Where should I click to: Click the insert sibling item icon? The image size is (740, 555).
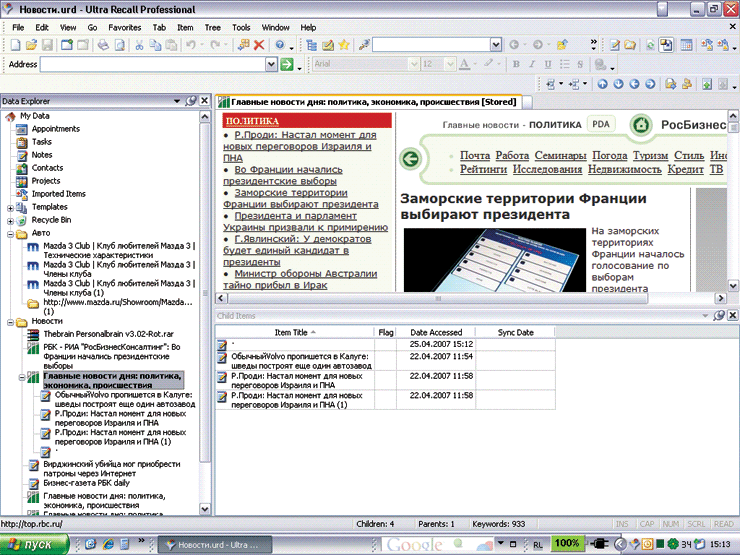click(574, 84)
